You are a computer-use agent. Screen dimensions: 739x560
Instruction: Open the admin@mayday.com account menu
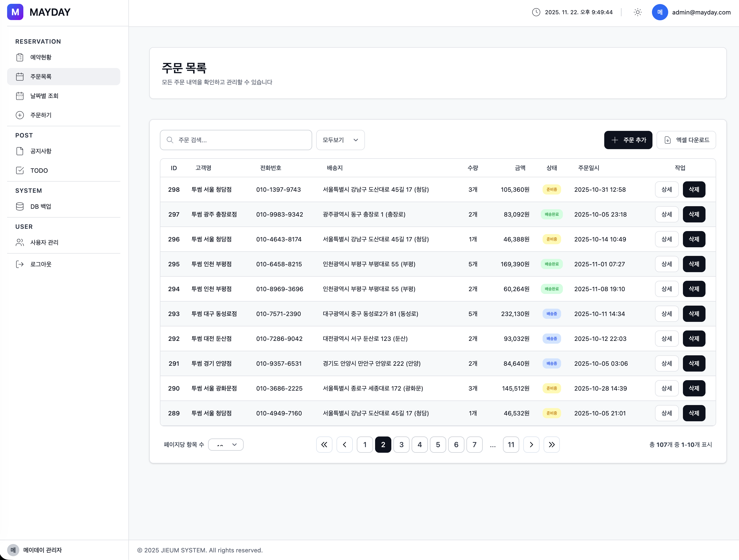[701, 12]
